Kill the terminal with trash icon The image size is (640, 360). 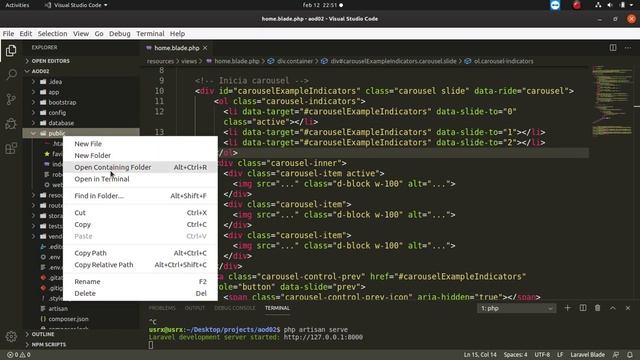pyautogui.click(x=598, y=308)
